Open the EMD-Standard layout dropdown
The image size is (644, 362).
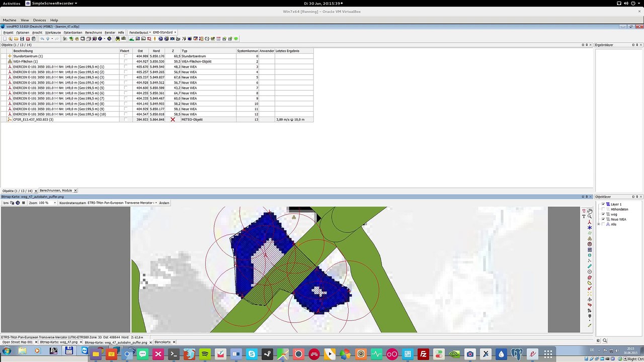[x=165, y=32]
